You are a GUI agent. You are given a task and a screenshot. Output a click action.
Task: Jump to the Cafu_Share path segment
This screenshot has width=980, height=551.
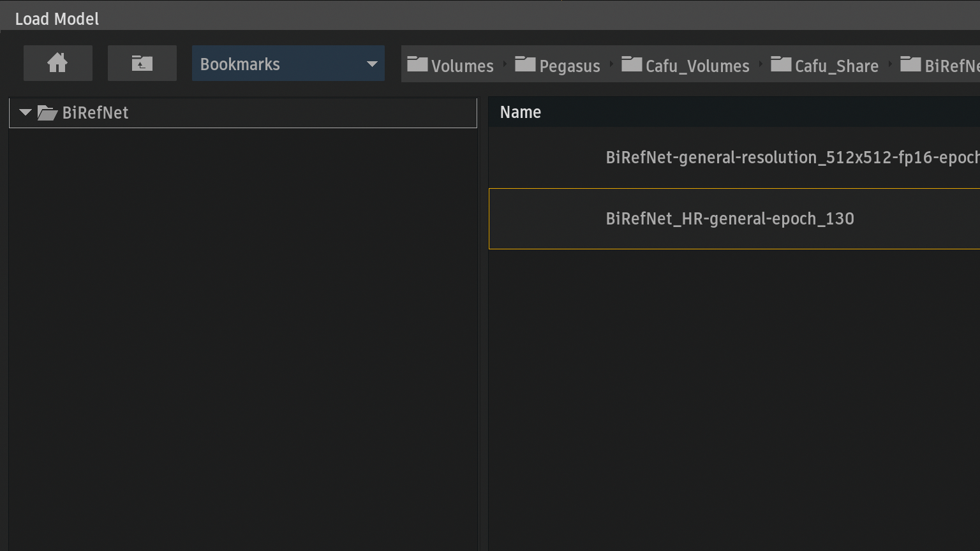click(836, 66)
